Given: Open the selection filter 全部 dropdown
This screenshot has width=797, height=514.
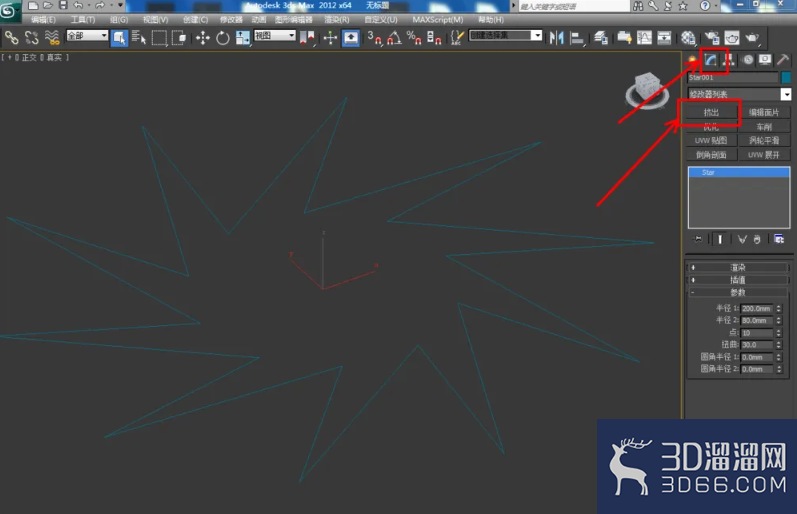Looking at the screenshot, I should (87, 36).
